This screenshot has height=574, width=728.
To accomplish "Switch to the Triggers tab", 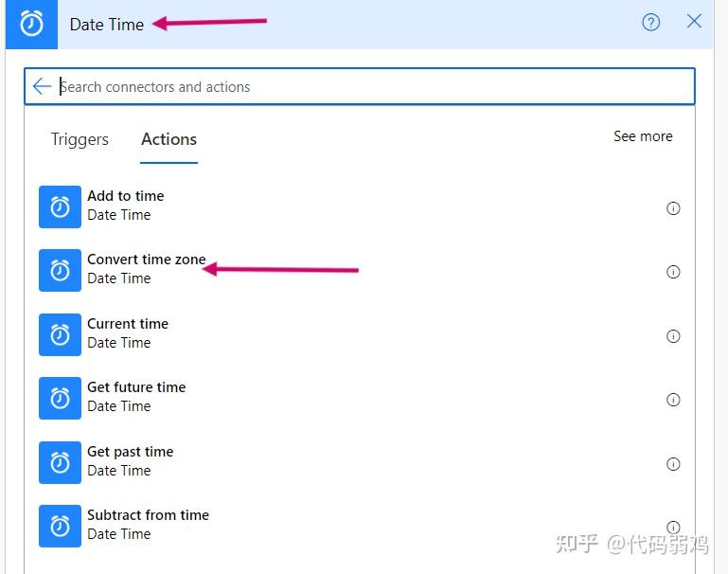I will (x=80, y=139).
